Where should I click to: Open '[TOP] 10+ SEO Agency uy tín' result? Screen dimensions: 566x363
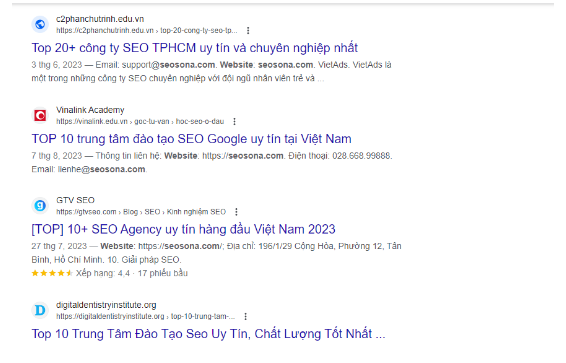(x=183, y=229)
